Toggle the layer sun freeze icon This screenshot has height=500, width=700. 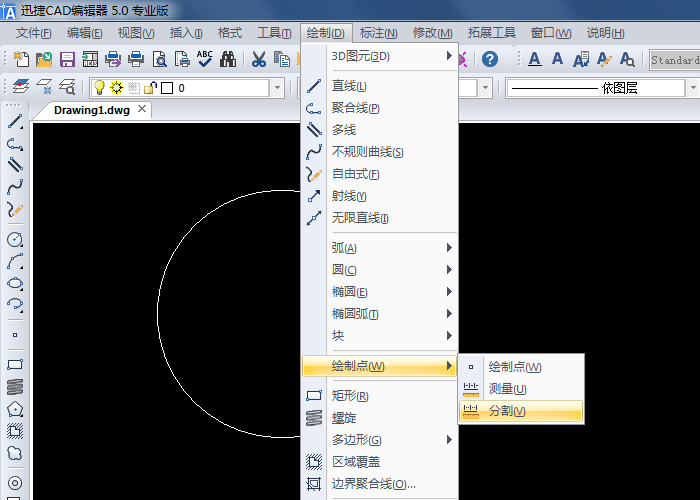(x=117, y=88)
